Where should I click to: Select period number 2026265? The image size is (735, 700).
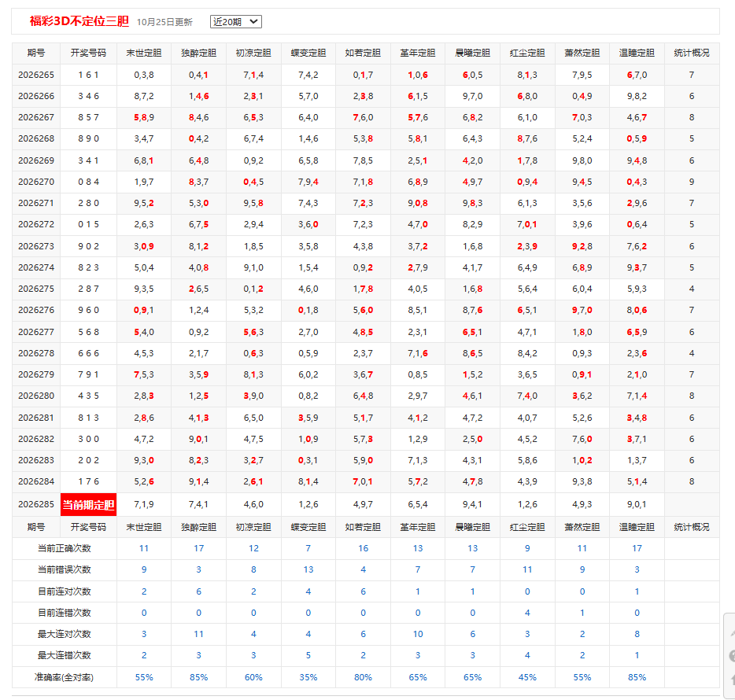36,75
